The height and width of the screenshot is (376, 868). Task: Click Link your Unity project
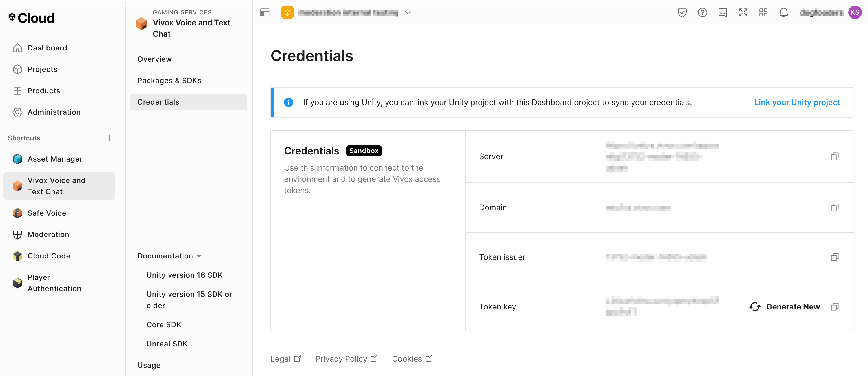pos(797,102)
